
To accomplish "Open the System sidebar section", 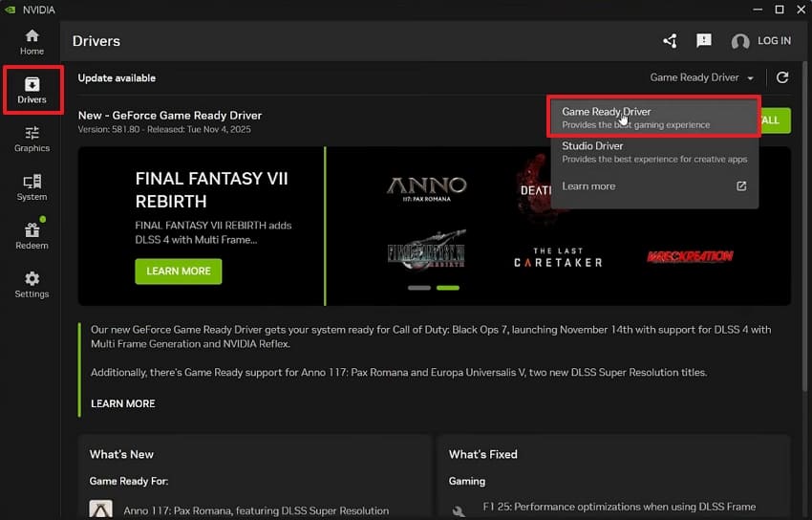I will (32, 187).
